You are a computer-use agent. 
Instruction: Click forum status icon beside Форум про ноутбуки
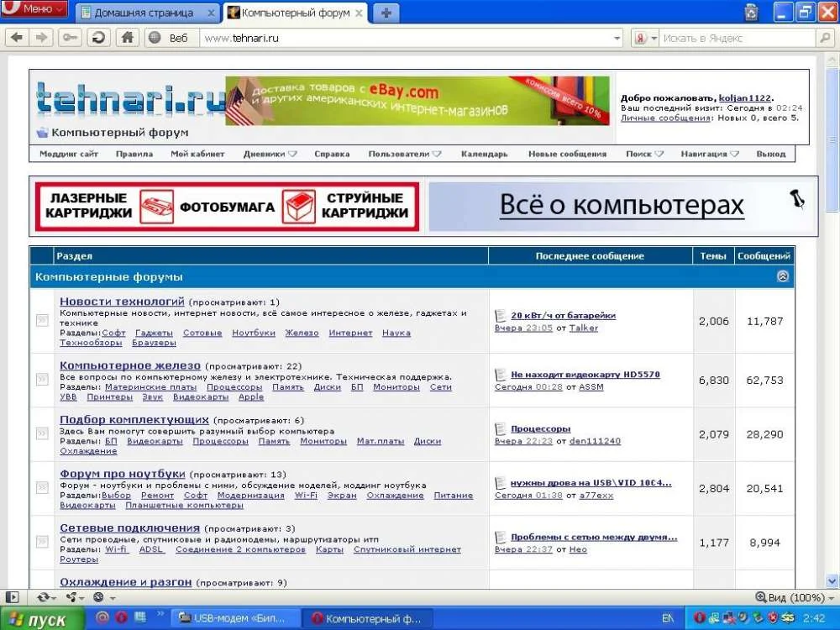42,487
